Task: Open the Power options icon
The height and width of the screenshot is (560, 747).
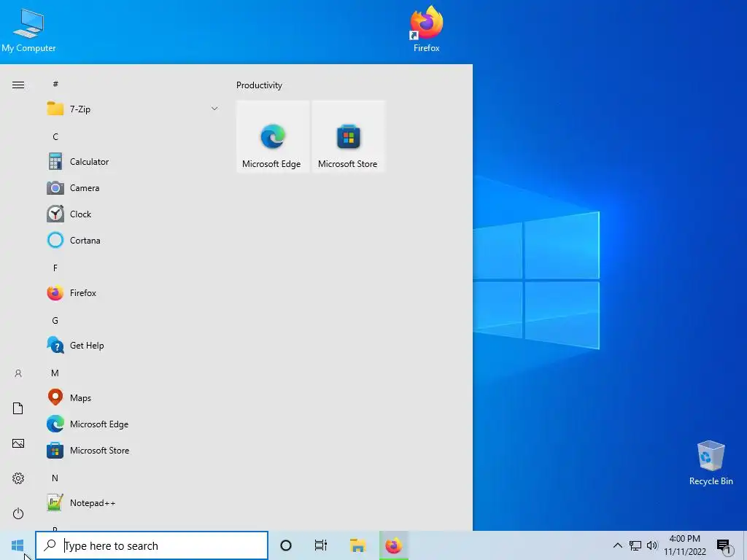Action: coord(18,513)
